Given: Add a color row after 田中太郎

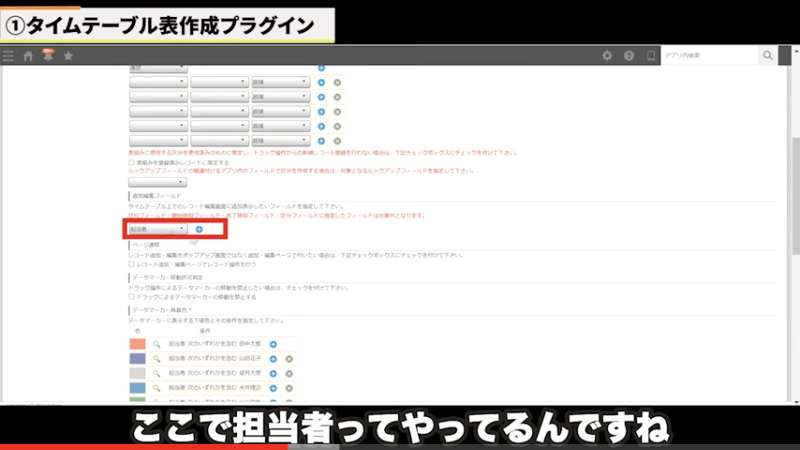Looking at the screenshot, I should point(273,344).
